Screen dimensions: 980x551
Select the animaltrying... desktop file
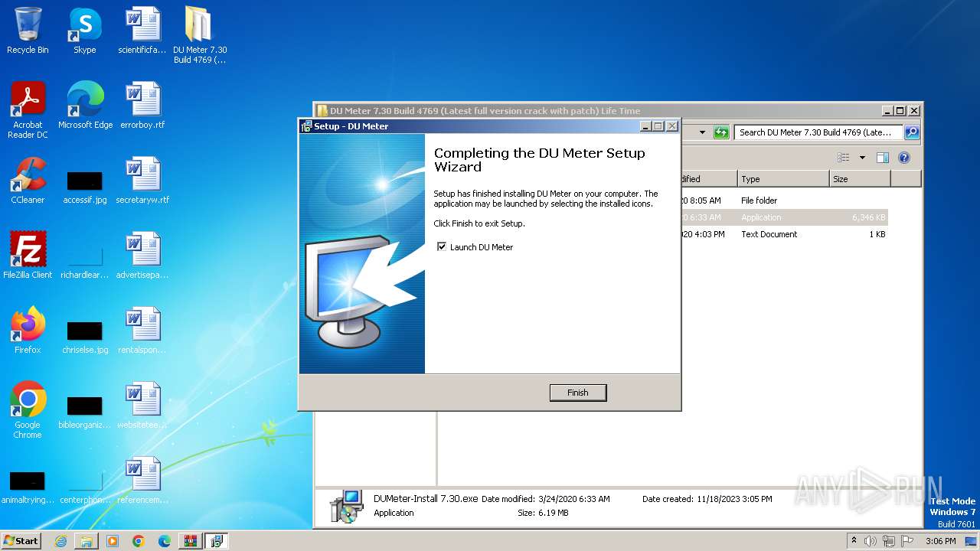[x=28, y=487]
